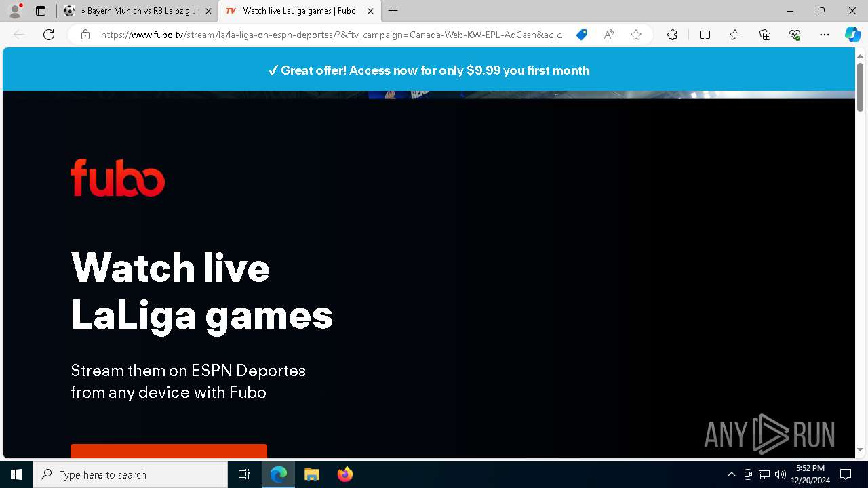Click the page vertical scrollbar thumb

860,87
